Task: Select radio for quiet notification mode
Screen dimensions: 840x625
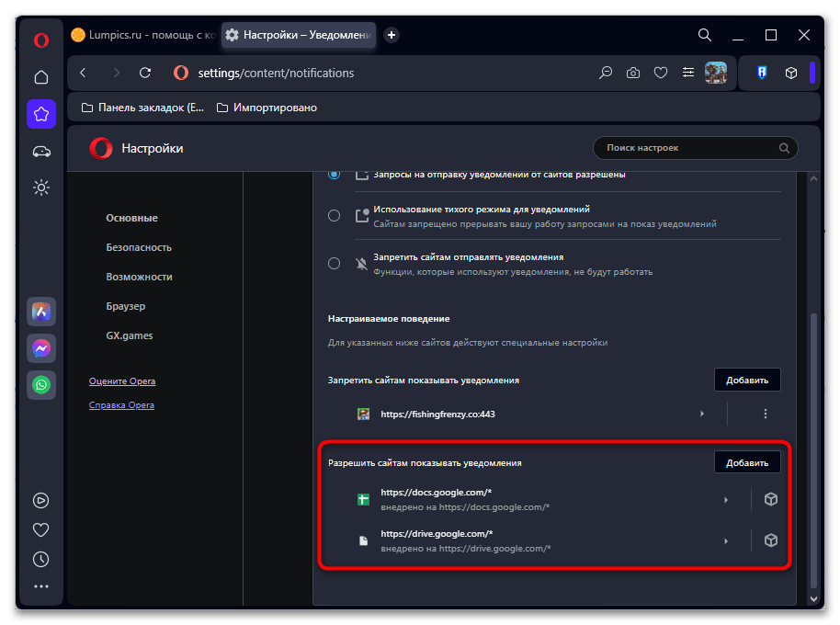Action: pos(334,216)
